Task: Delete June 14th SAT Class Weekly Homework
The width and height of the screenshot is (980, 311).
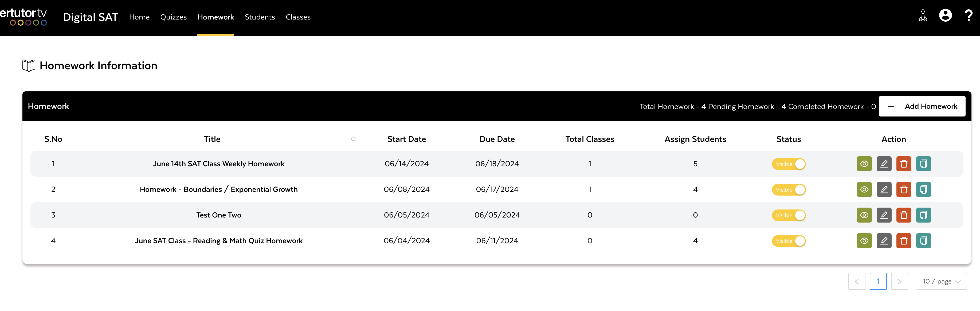Action: pos(904,164)
